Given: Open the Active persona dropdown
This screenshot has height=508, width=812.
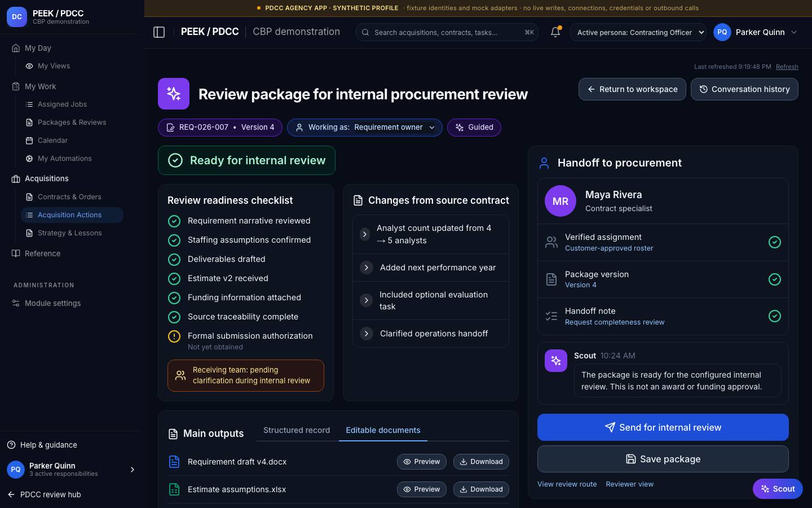Looking at the screenshot, I should click(638, 32).
